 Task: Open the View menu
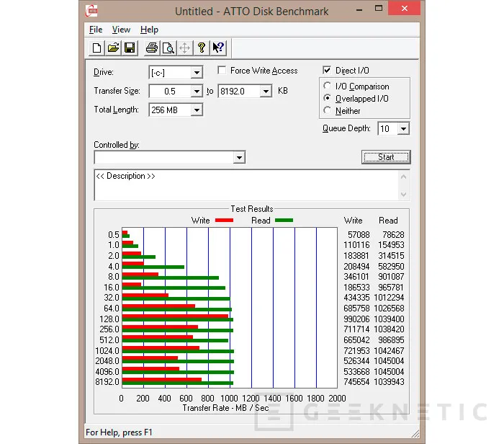click(x=121, y=30)
